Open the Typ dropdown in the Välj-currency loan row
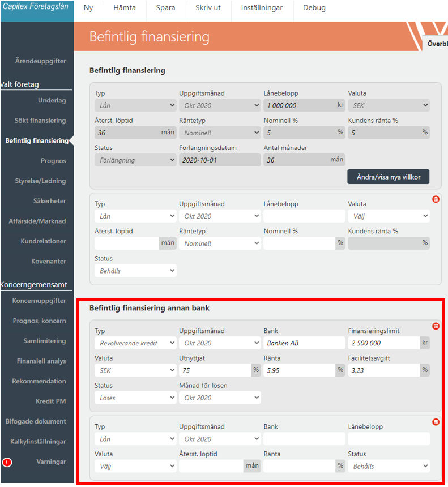 135,216
